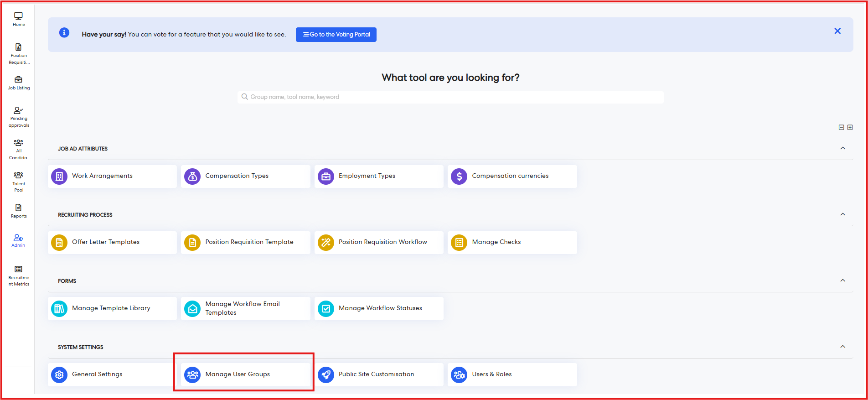Open Pending approvals in sidebar
868x400 pixels.
[19, 117]
